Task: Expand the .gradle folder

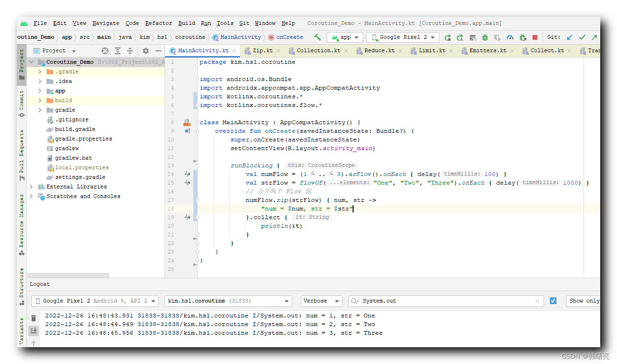Action: 40,71
